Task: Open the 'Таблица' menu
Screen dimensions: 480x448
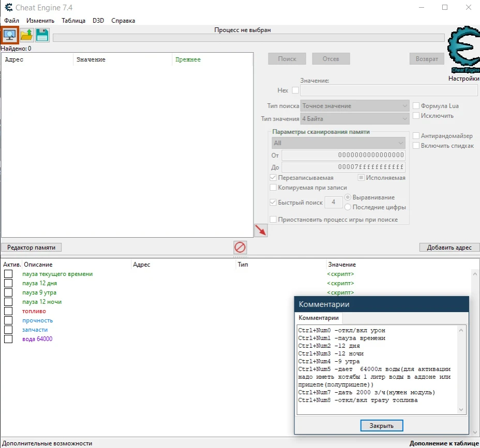Action: tap(73, 21)
